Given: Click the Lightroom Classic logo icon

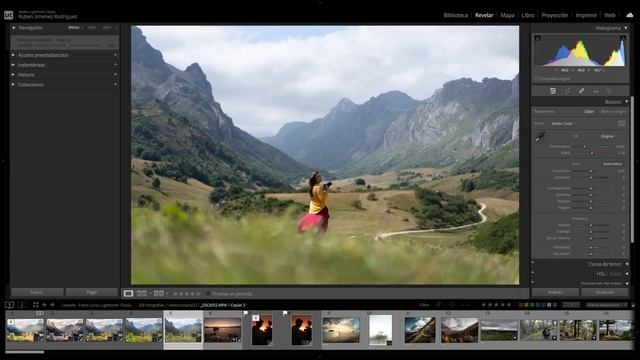Looking at the screenshot, I should 9,16.
